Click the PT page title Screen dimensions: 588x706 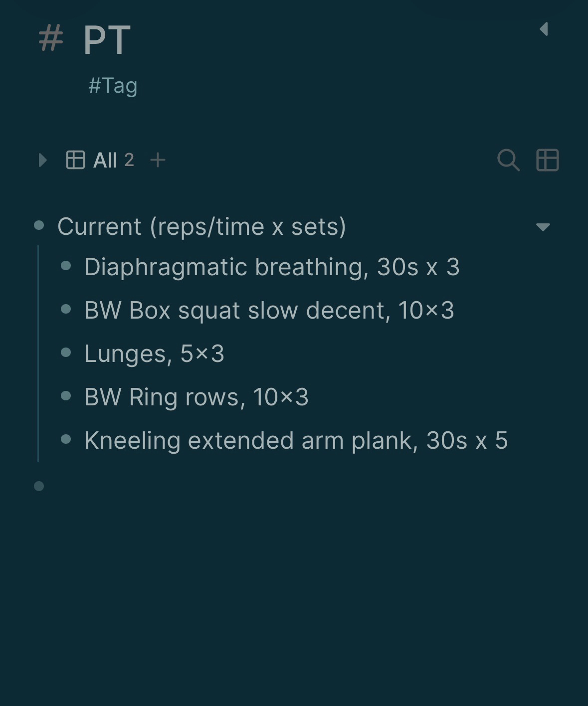tap(107, 40)
